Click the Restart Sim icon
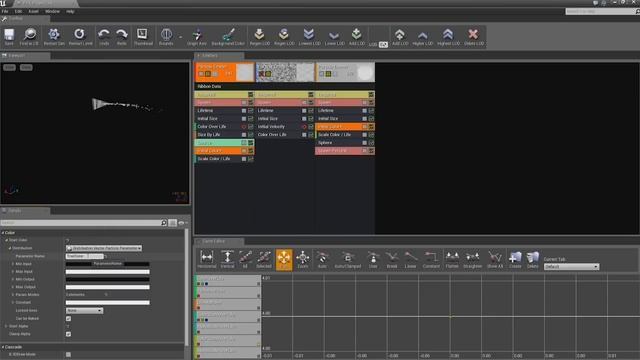 (54, 35)
